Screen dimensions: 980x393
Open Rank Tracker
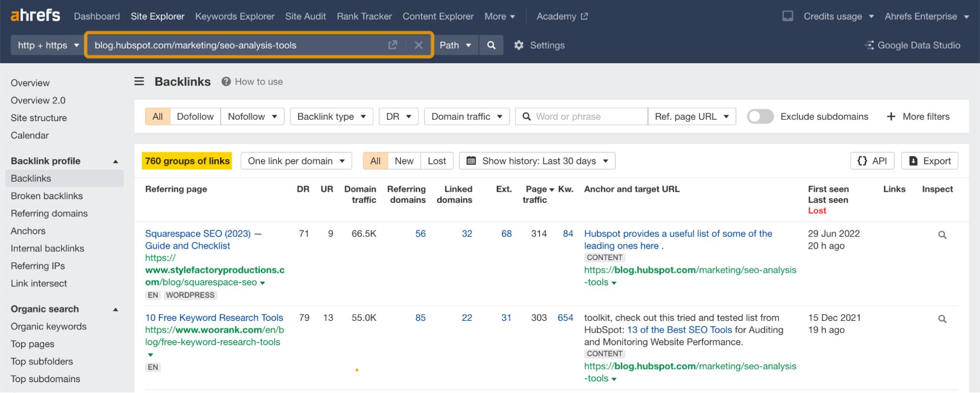364,16
